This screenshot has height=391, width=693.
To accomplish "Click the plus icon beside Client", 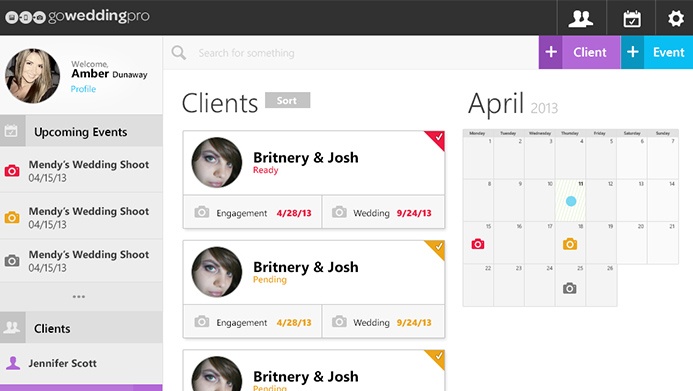I will (x=551, y=52).
